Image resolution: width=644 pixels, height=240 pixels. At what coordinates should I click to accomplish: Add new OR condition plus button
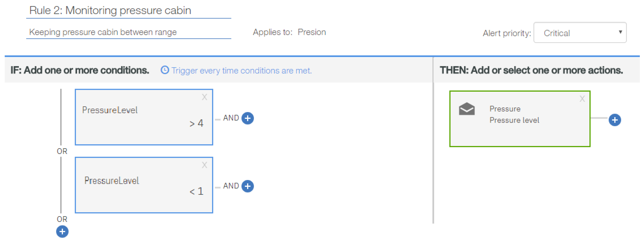[62, 231]
